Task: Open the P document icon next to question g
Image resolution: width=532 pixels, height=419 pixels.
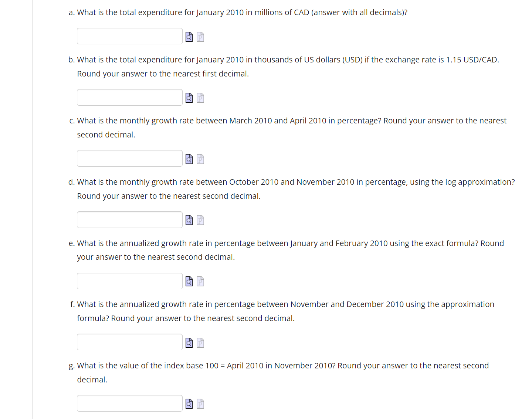Action: (200, 403)
